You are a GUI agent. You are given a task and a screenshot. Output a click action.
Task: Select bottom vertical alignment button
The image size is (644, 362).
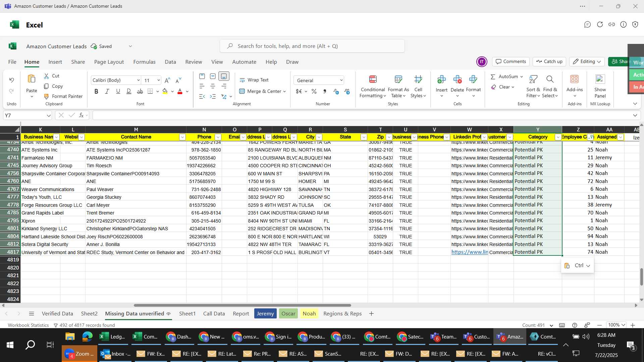[224, 76]
